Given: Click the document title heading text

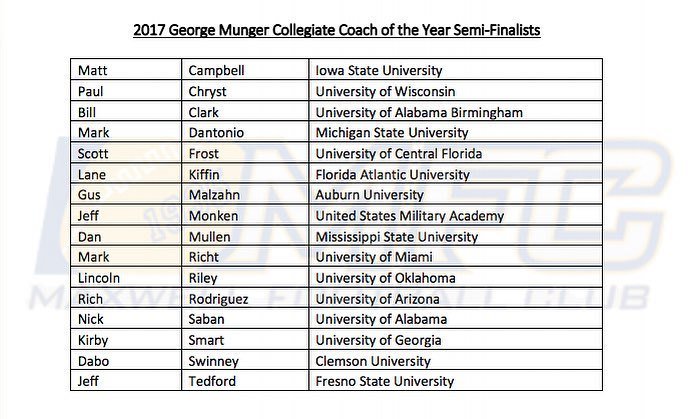Looking at the screenshot, I should point(337,30).
